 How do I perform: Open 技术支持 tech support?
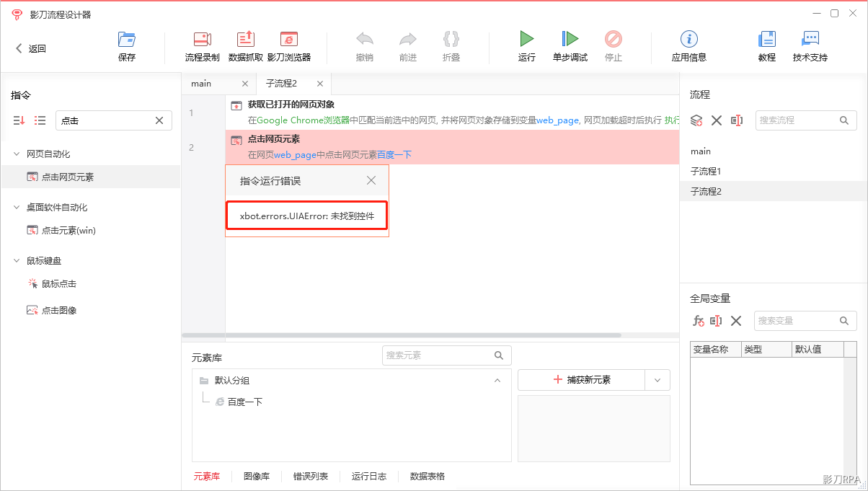[x=810, y=40]
